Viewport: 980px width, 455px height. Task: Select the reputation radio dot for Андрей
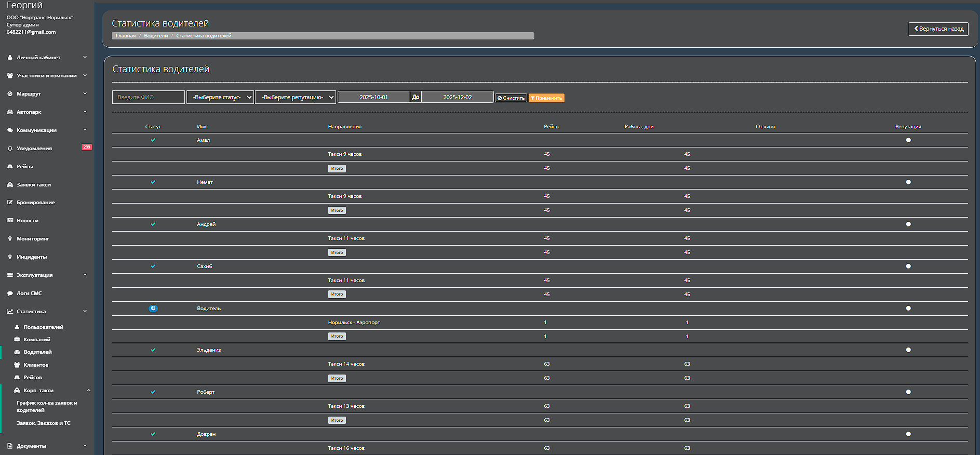point(908,224)
